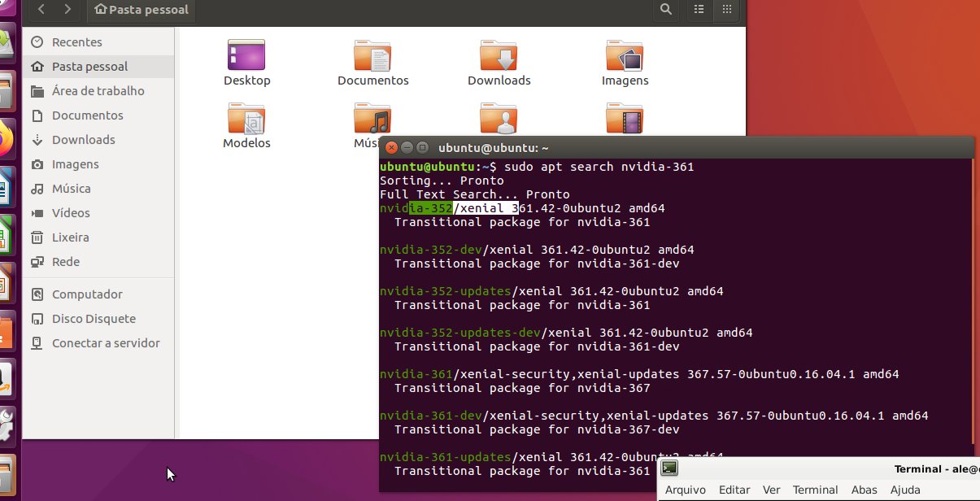Switch Files to icon grid view
The height and width of the screenshot is (501, 980).
727,10
